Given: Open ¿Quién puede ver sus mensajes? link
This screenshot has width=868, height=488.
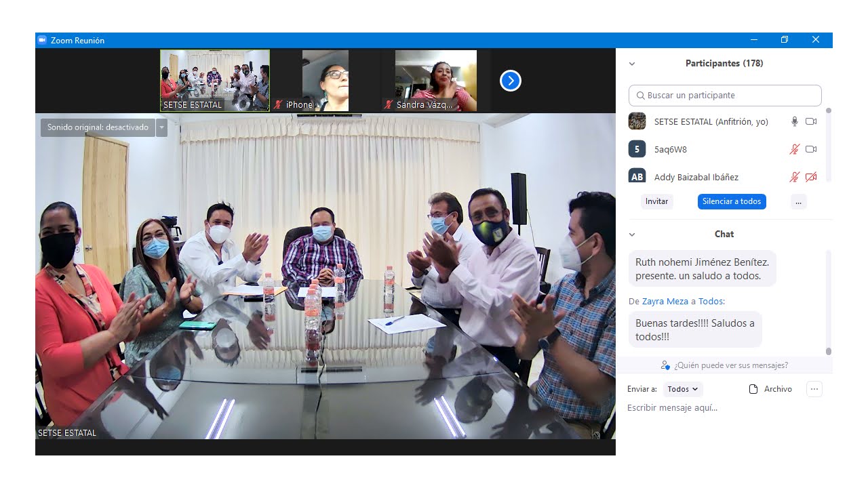Looking at the screenshot, I should point(731,365).
